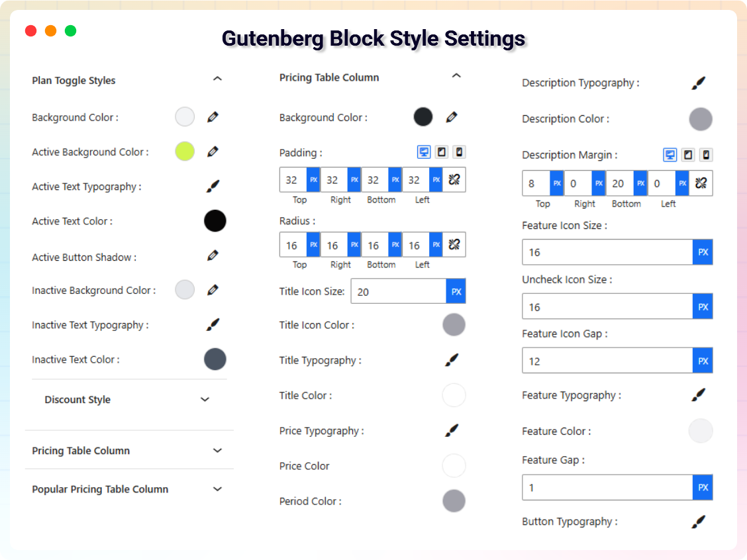Screen dimensions: 747x560
Task: Open the Title Typography brush settings
Action: [452, 359]
